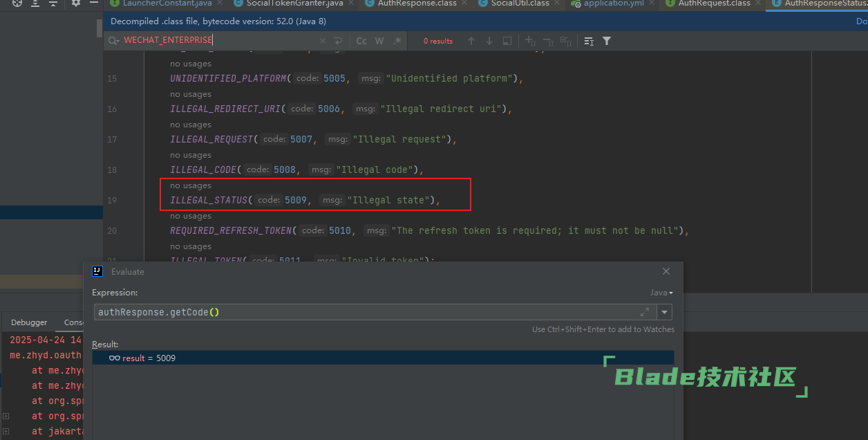Click the collapse all icon in project toolbar
This screenshot has height=440, width=868.
[53, 3]
